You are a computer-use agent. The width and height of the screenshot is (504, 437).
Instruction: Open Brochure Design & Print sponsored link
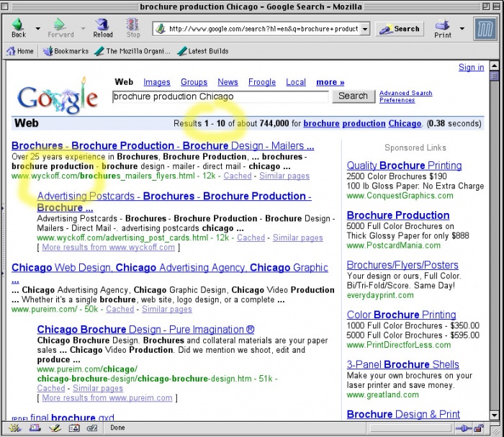click(x=403, y=414)
